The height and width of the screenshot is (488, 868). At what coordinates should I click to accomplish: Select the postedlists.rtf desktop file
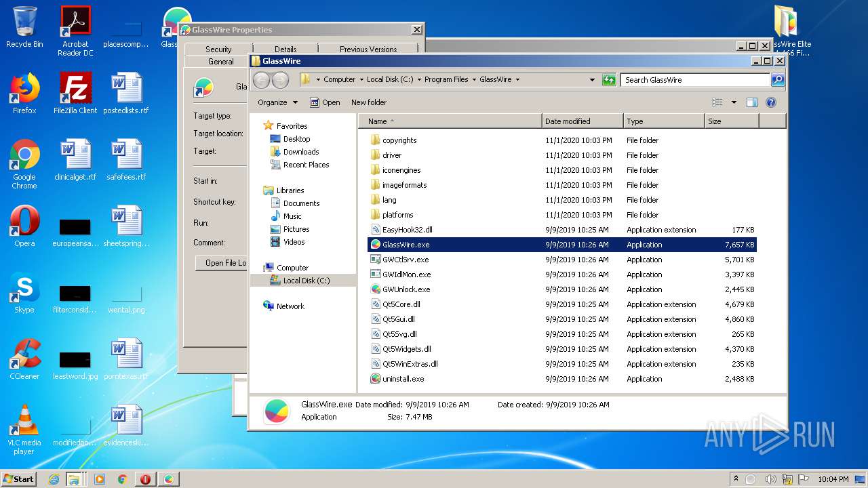click(x=126, y=94)
